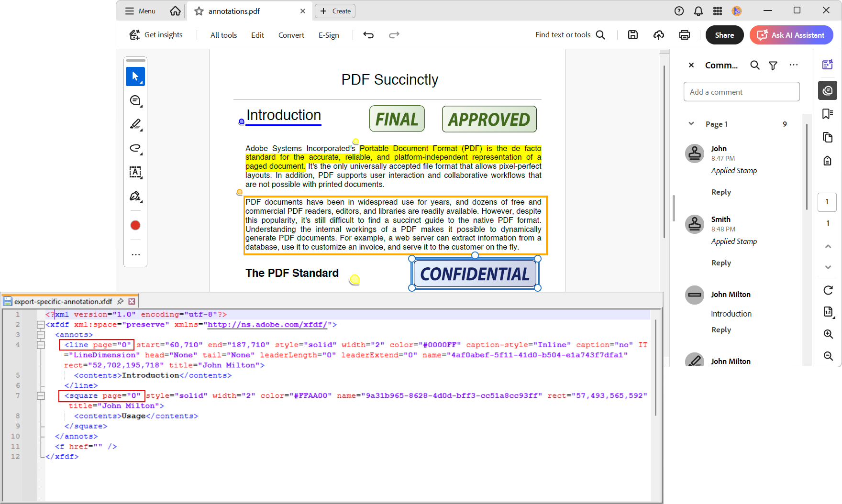Reply to Smith's Applied Stamp comment

click(x=721, y=263)
